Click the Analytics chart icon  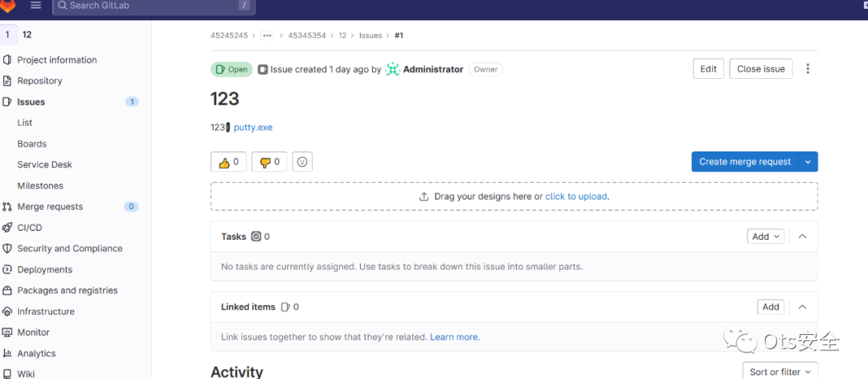7,353
